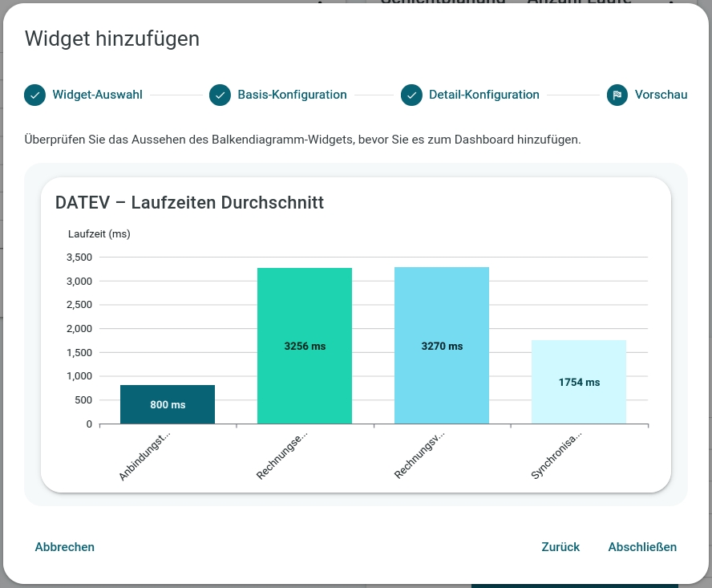Go back with the Zurück button
This screenshot has height=588, width=712.
(560, 546)
